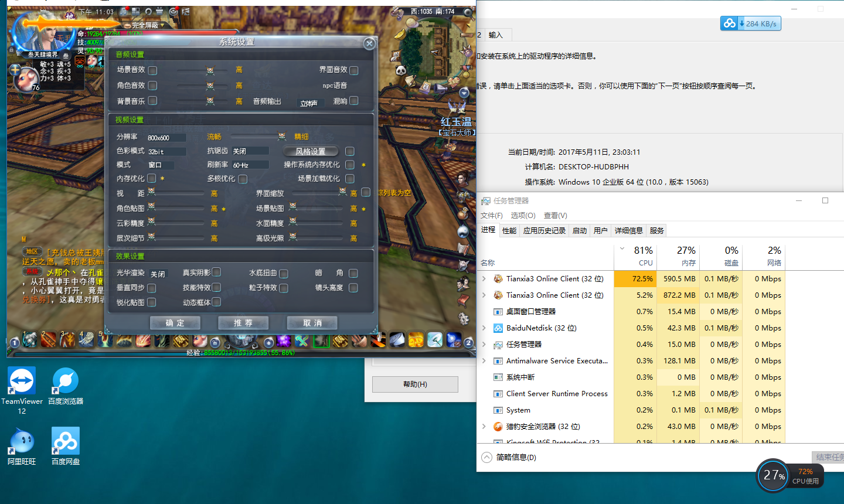Enable the 真实阴影 checkbox
This screenshot has height=504, width=844.
216,273
